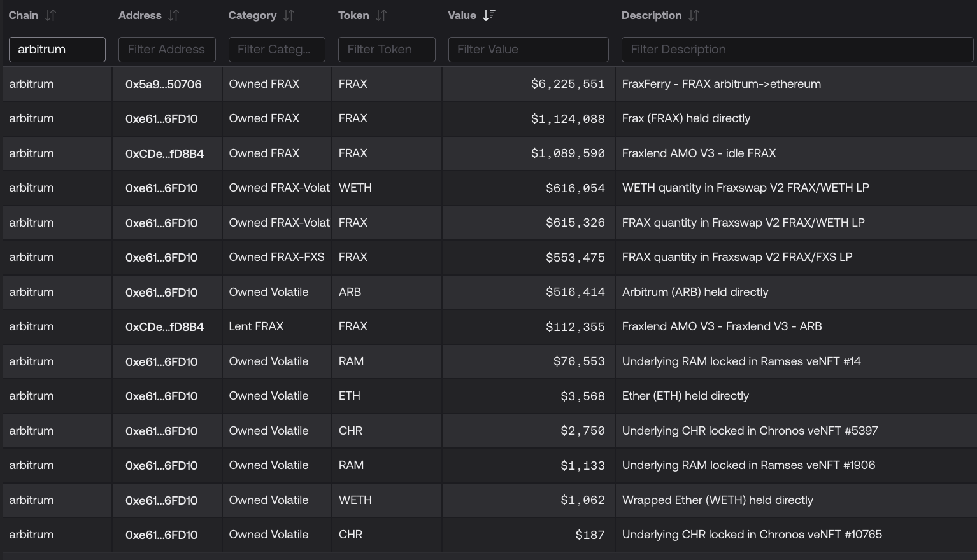Viewport: 977px width, 560px height.
Task: Sort Description column via its arrow icon
Action: [694, 15]
